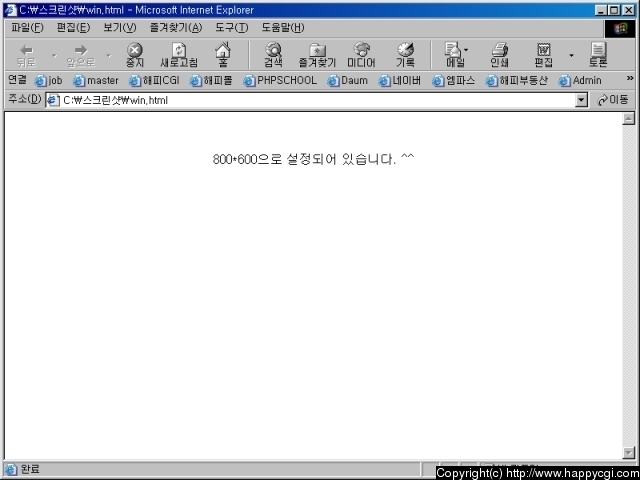This screenshot has width=640, height=480.
Task: Open the 파일(F) menu
Action: [x=27, y=28]
